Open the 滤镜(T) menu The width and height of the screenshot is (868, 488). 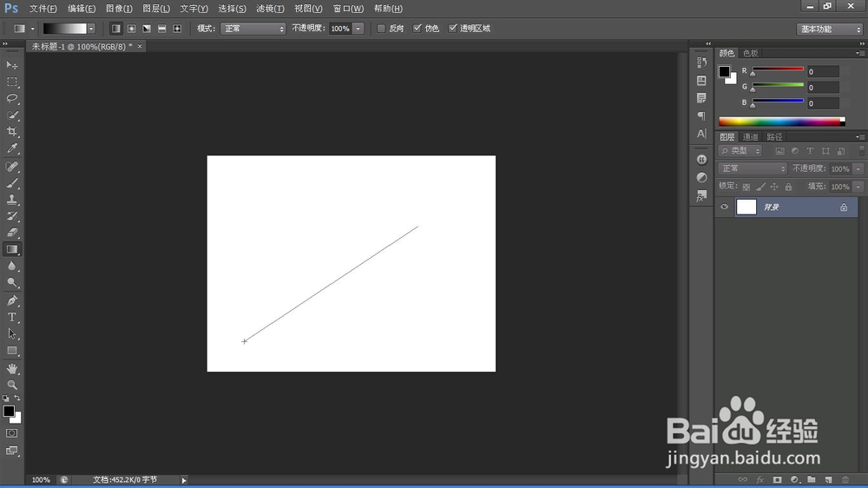pos(270,9)
